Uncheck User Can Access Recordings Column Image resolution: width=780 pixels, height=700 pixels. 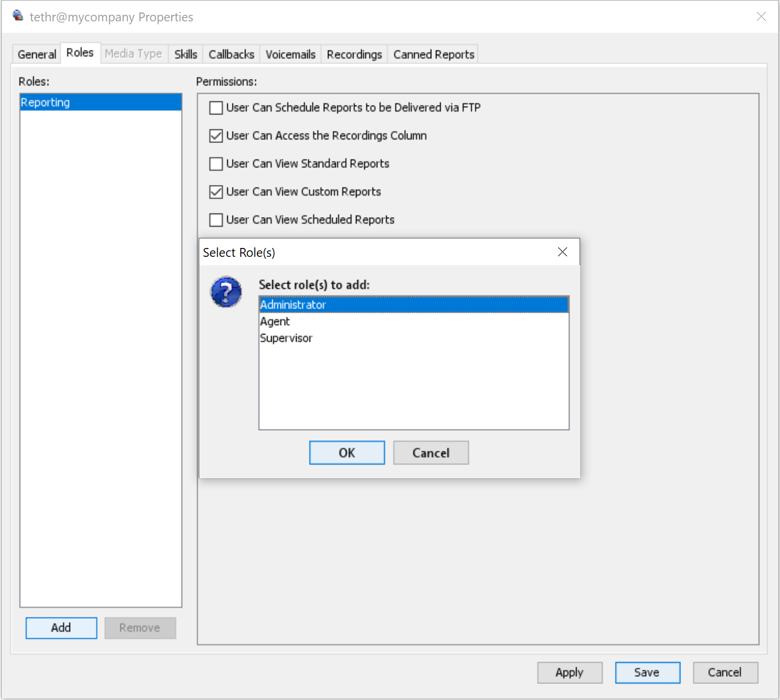click(x=217, y=136)
